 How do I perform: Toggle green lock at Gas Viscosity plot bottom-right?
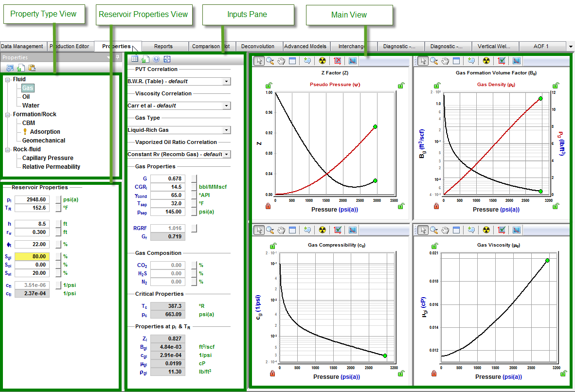[563, 374]
